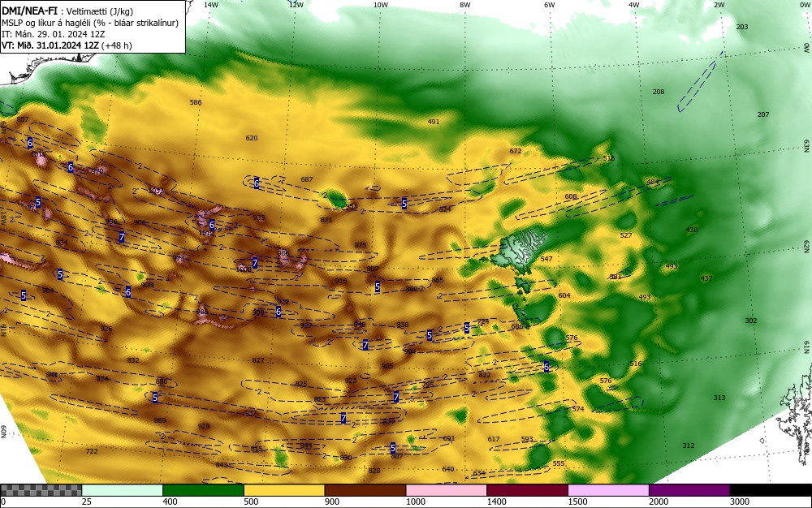Click the grid value 574

pos(578,409)
